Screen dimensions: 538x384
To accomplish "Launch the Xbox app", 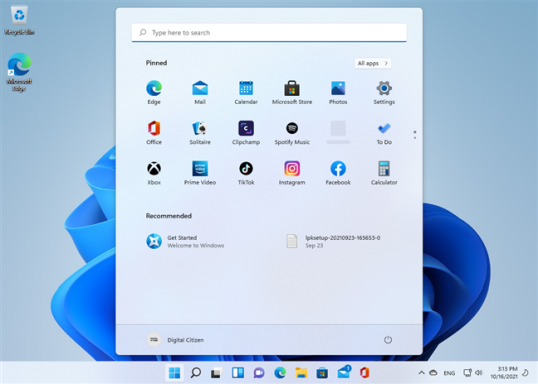I will coord(154,173).
